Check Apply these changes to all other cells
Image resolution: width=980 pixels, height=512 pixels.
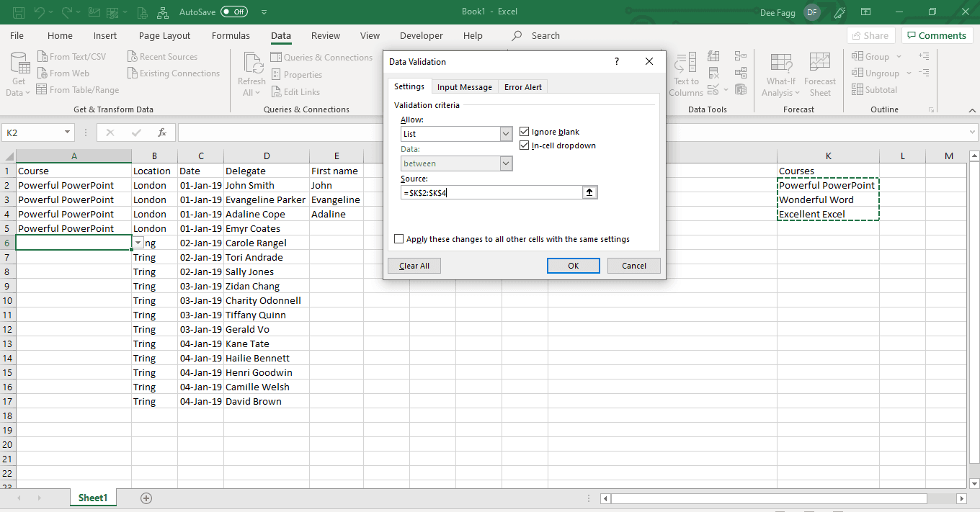pos(399,239)
